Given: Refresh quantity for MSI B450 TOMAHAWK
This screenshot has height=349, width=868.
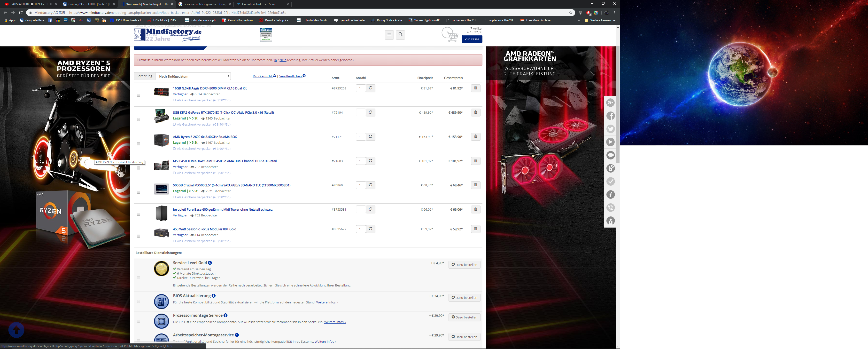Looking at the screenshot, I should [x=370, y=161].
